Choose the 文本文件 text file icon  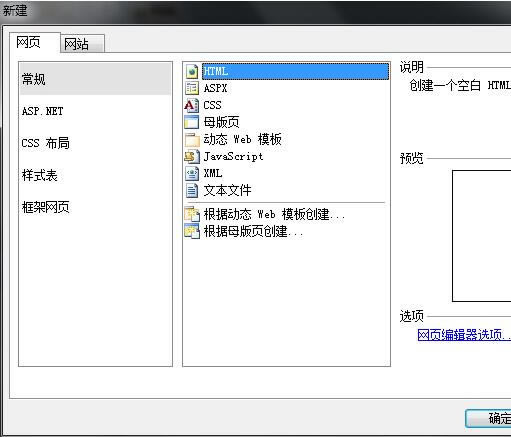pyautogui.click(x=192, y=191)
